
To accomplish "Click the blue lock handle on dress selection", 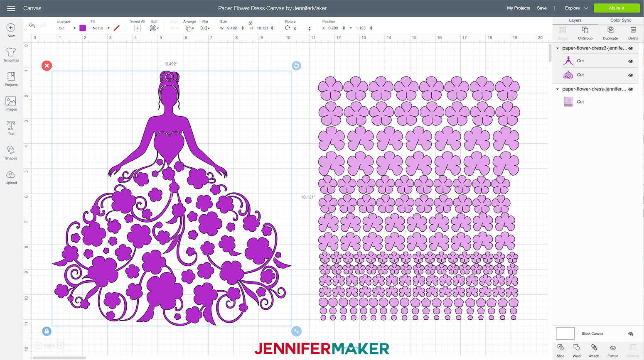I will tap(47, 331).
